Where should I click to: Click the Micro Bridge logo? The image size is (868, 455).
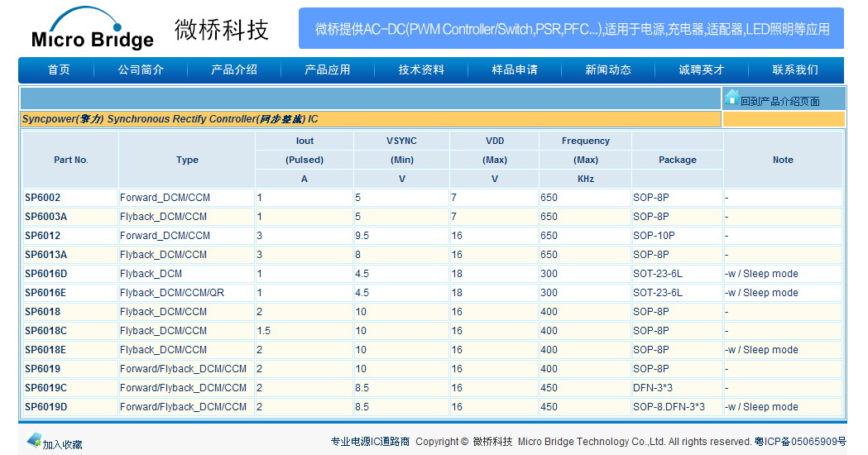93,29
